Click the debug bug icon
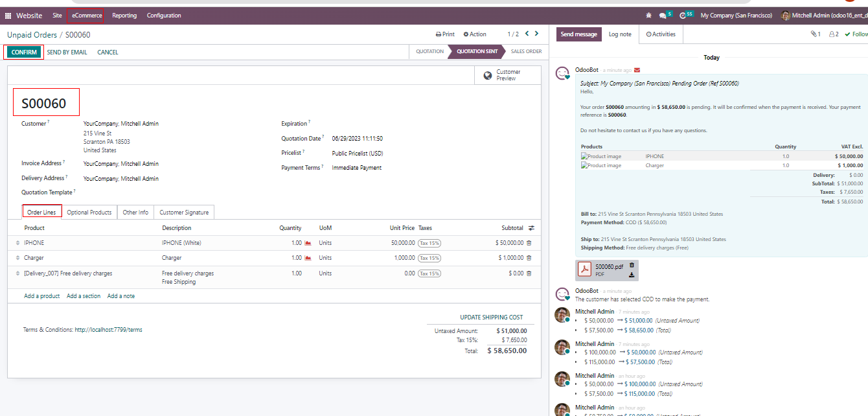868x416 pixels. pos(649,16)
